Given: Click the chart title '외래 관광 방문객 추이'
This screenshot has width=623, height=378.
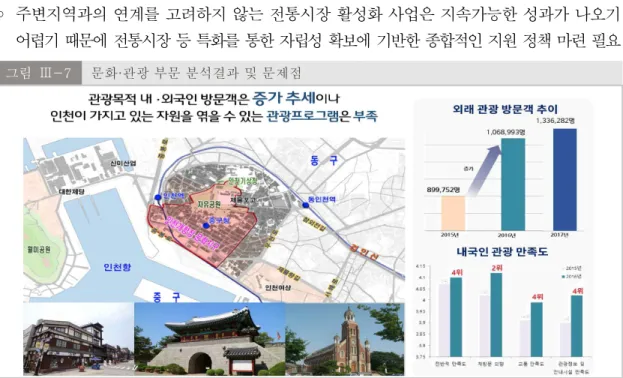Looking at the screenshot, I should pyautogui.click(x=505, y=109).
